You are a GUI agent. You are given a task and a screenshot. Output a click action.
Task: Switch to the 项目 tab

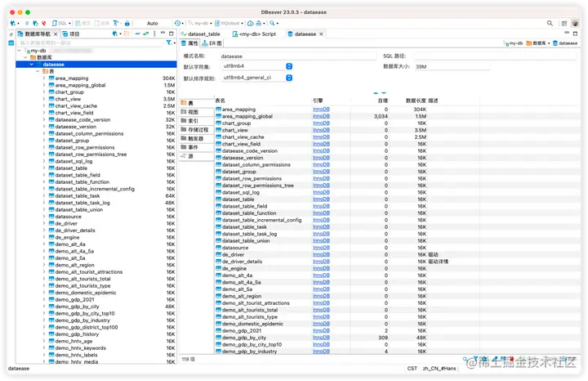point(71,34)
